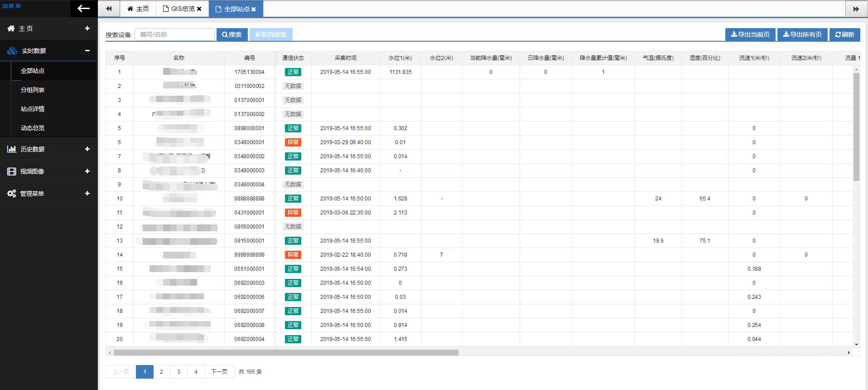The height and width of the screenshot is (390, 868).
Task: Expand the 历史数据 plus
Action: point(87,149)
